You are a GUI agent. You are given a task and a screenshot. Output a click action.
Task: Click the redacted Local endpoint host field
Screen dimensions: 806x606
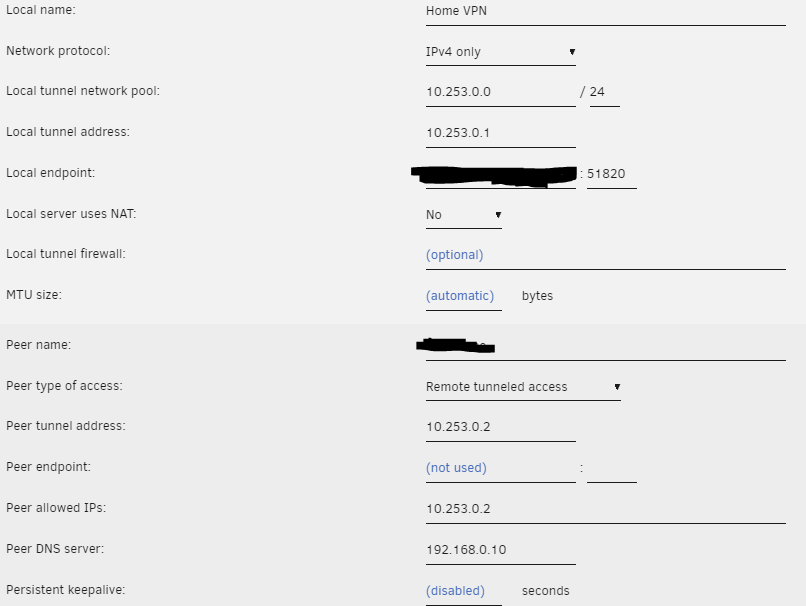(500, 175)
